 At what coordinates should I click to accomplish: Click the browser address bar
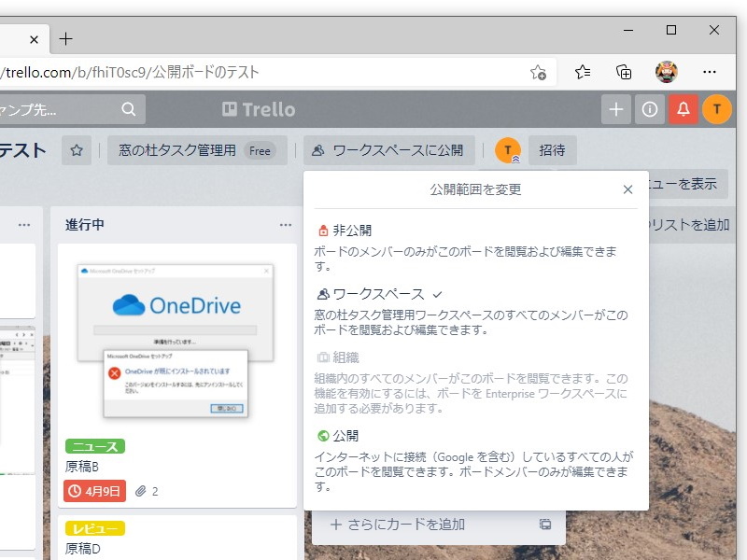280,70
